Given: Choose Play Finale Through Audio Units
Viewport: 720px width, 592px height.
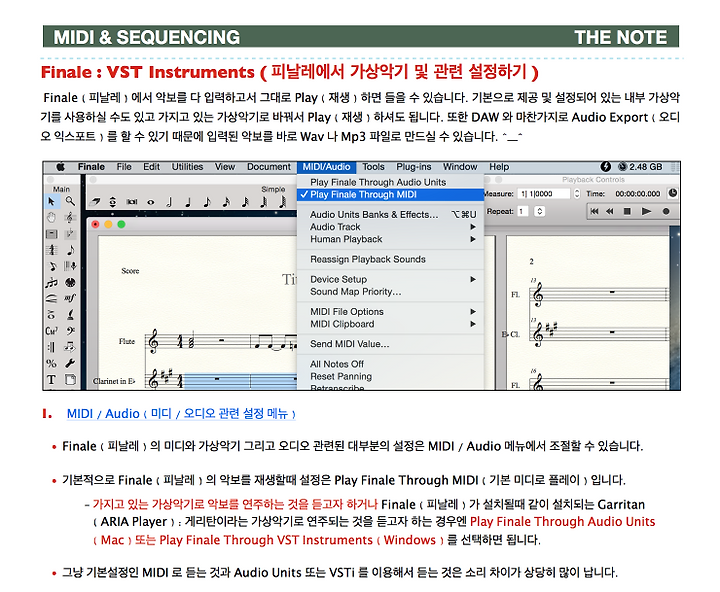Looking at the screenshot, I should pos(391,182).
